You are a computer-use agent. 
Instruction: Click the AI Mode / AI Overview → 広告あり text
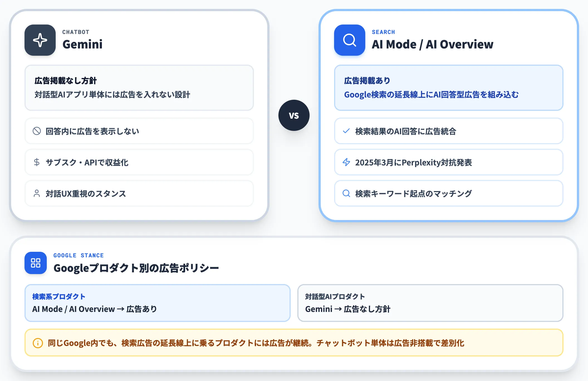click(x=95, y=309)
